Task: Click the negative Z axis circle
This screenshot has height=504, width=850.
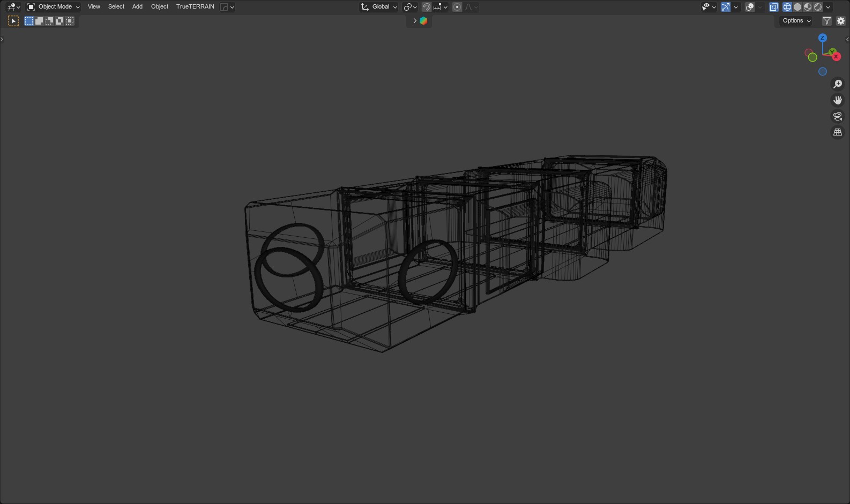Action: click(823, 72)
